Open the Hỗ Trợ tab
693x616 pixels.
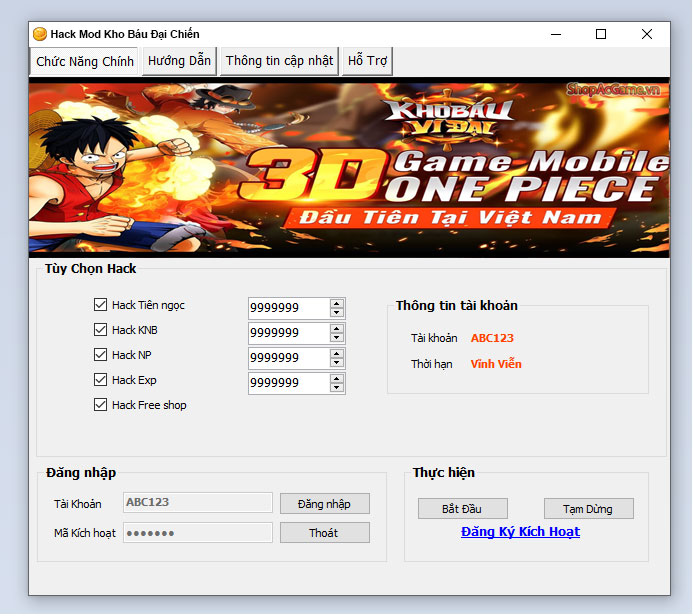(367, 61)
